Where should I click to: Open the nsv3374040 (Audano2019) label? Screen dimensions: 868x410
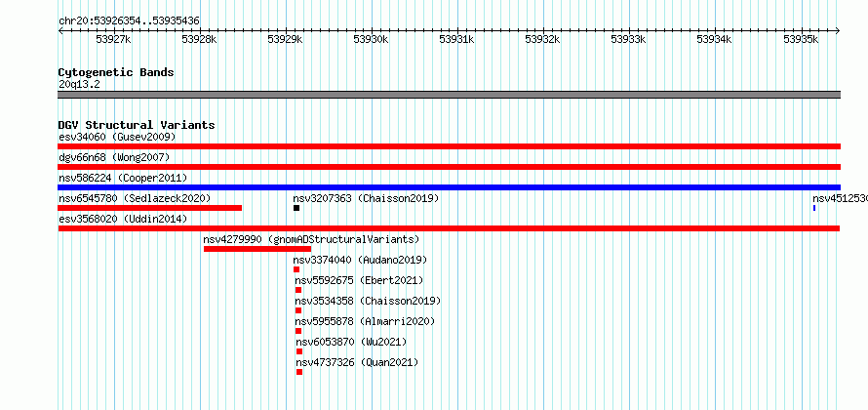tap(361, 260)
